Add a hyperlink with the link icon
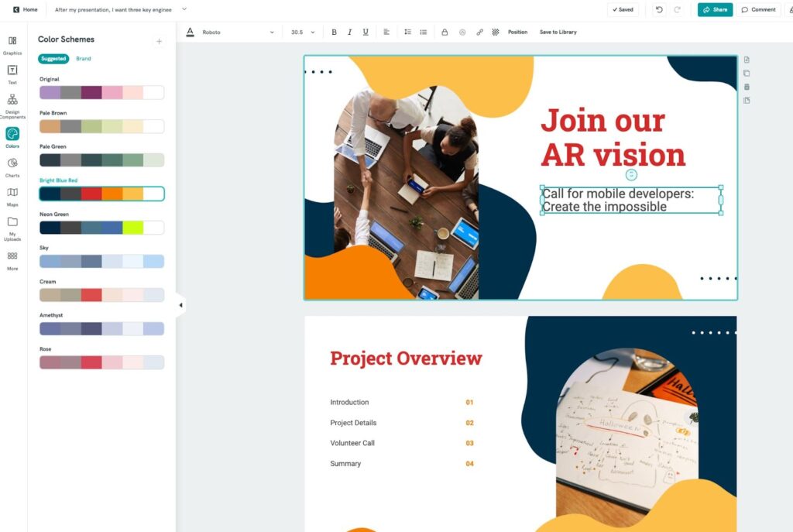Viewport: 793px width, 532px height. pos(479,32)
